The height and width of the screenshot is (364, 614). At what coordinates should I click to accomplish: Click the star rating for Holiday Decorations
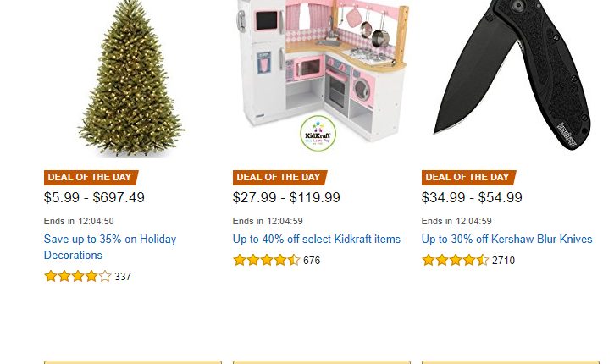(78, 276)
